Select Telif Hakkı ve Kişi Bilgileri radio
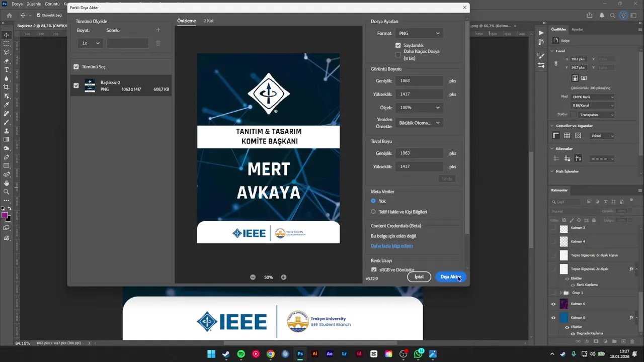This screenshot has height=362, width=644. coord(373,212)
